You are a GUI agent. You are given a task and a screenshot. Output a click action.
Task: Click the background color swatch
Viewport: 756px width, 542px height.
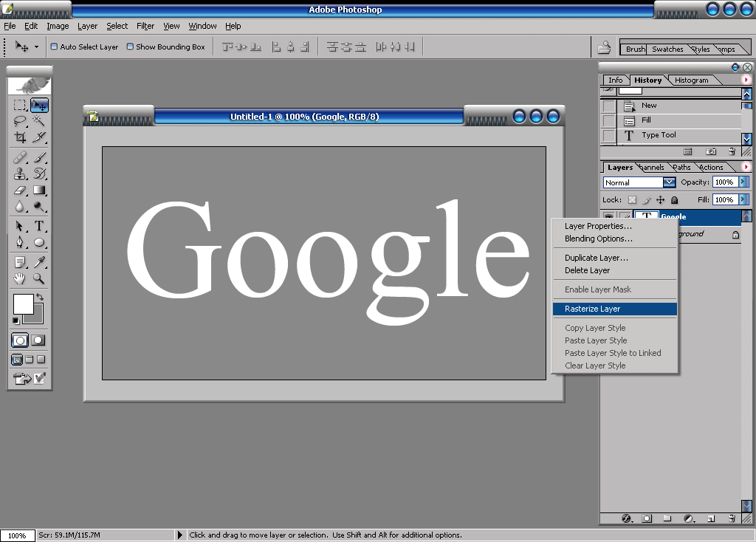tap(38, 318)
